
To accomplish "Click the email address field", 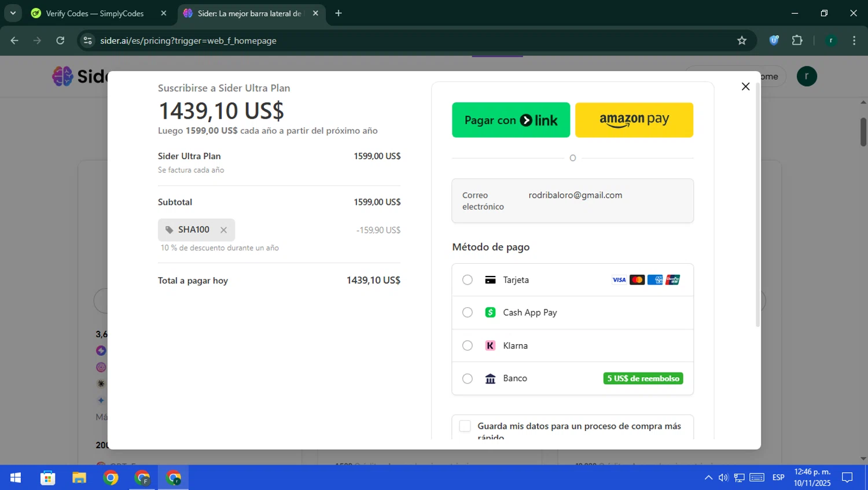I will [x=573, y=201].
